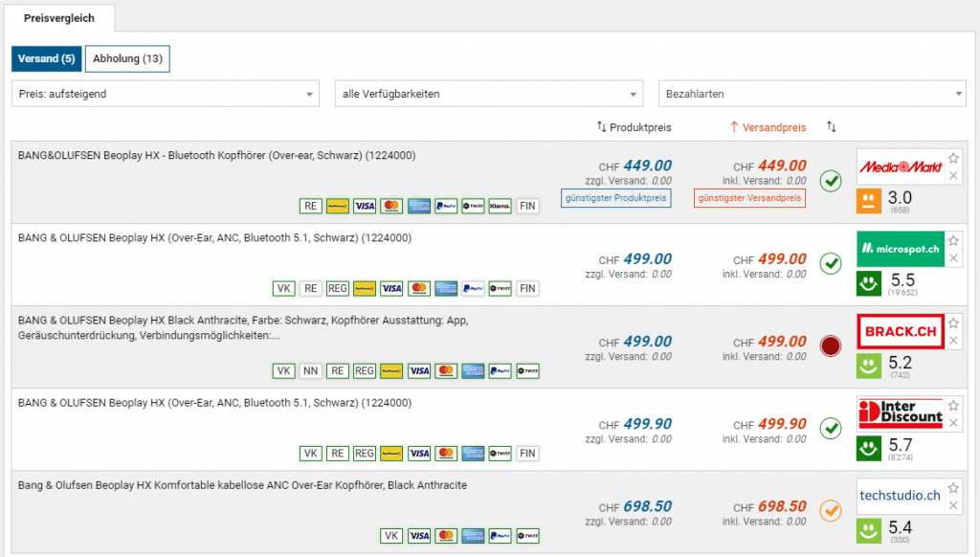The image size is (980, 557).
Task: Open the 'Preis: aufsteigend' sort dropdown
Action: click(166, 94)
